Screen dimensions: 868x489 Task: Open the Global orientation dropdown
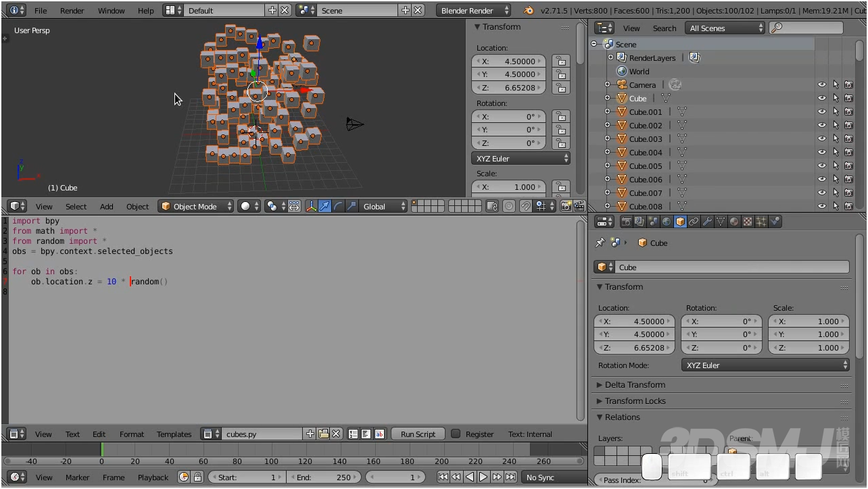[383, 207]
